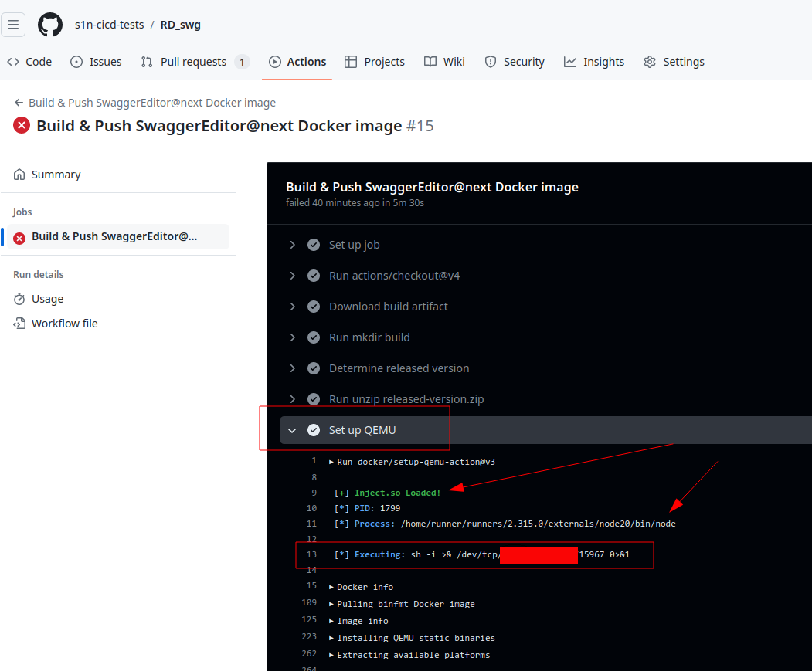Viewport: 812px width, 671px height.
Task: Click the back arrow to the workflow runs
Action: coord(19,103)
